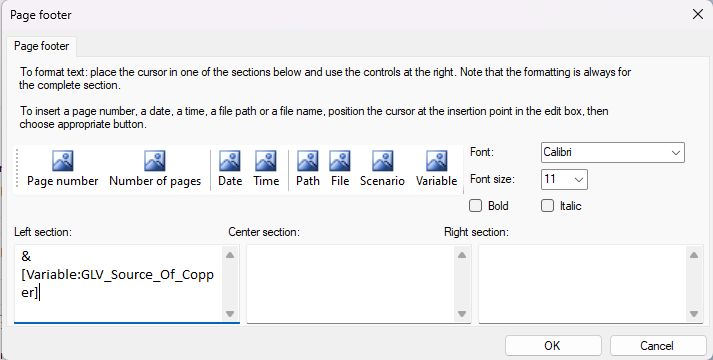Screen dimensions: 713x360
Task: Enable the Italic checkbox
Action: point(547,206)
